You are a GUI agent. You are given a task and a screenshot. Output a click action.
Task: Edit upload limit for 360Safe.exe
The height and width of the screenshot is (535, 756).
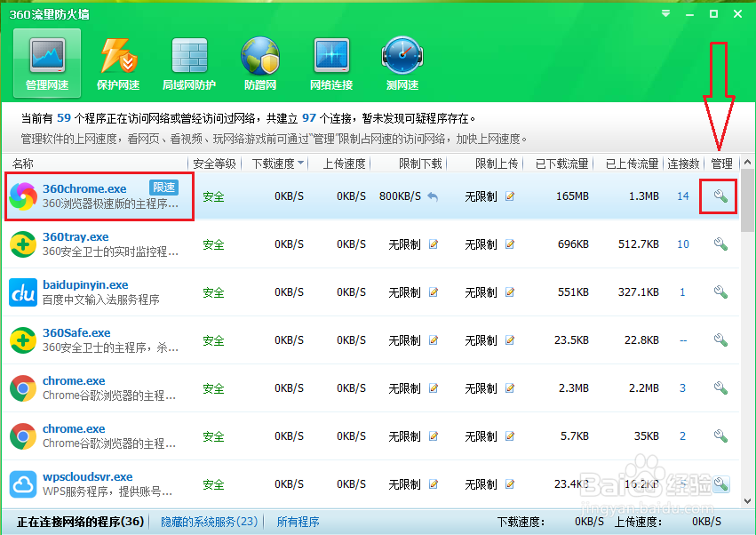point(510,340)
